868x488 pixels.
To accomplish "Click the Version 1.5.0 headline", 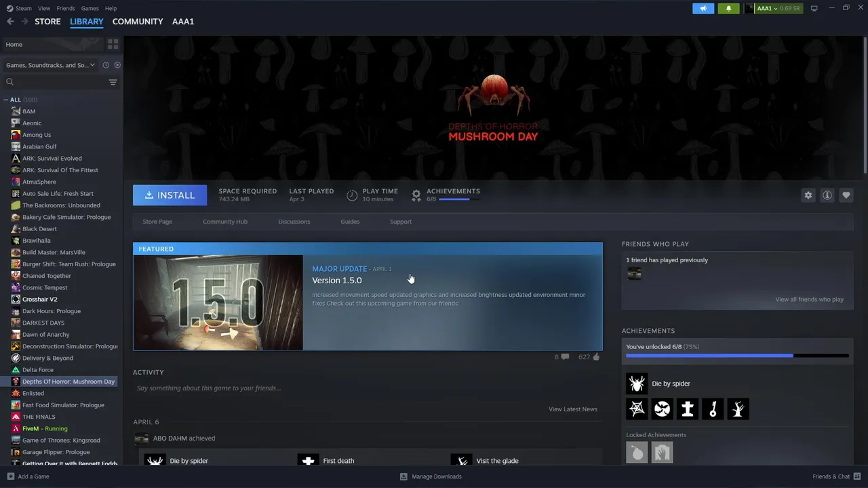I will pos(336,281).
